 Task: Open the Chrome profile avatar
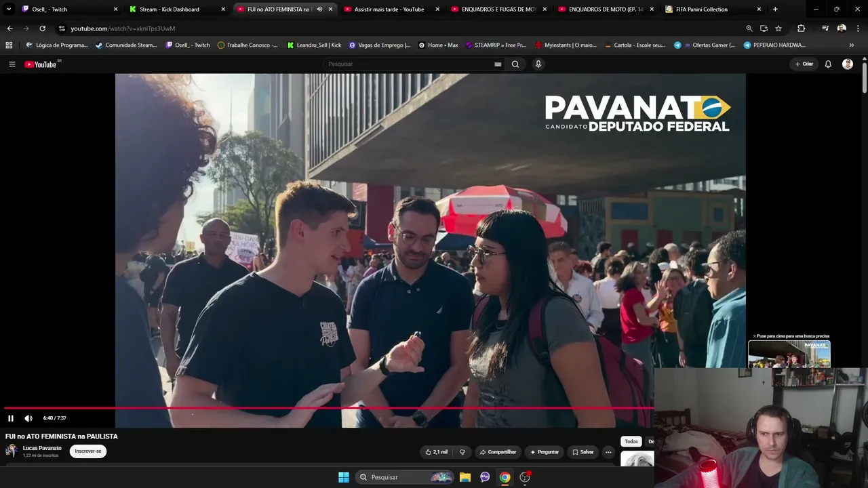tap(842, 28)
